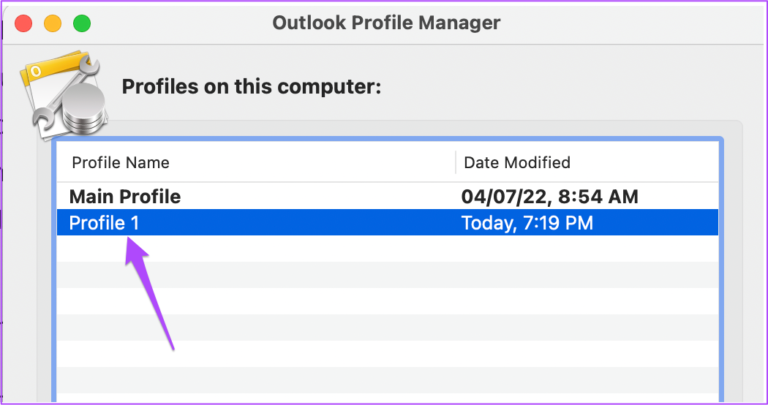Select the Profile 1 row
The width and height of the screenshot is (768, 405).
pyautogui.click(x=387, y=222)
